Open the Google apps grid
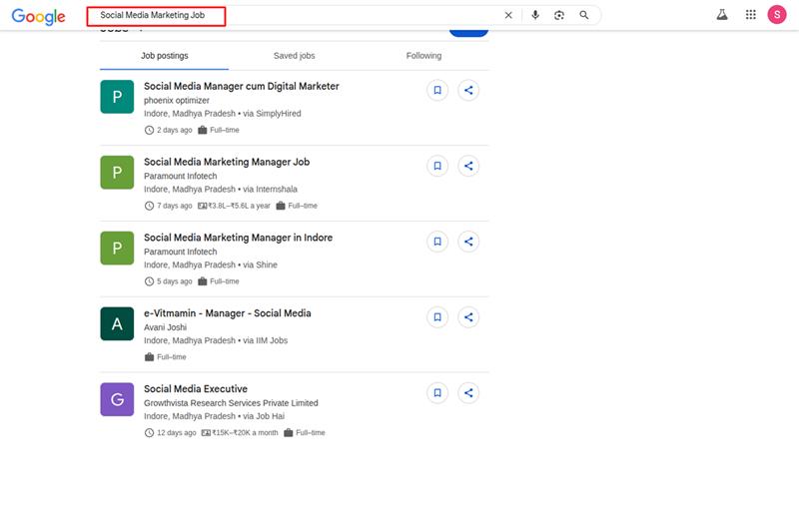Image resolution: width=799 pixels, height=532 pixels. tap(751, 15)
